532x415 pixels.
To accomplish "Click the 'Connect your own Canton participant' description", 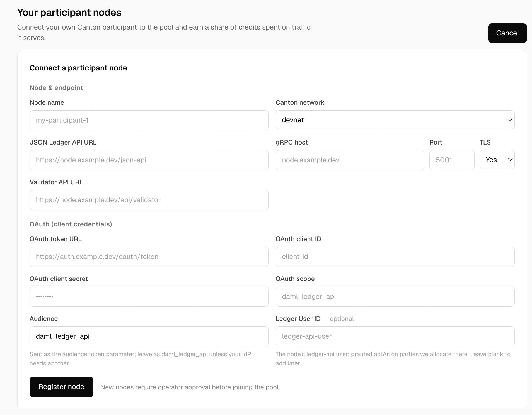I will pyautogui.click(x=164, y=33).
